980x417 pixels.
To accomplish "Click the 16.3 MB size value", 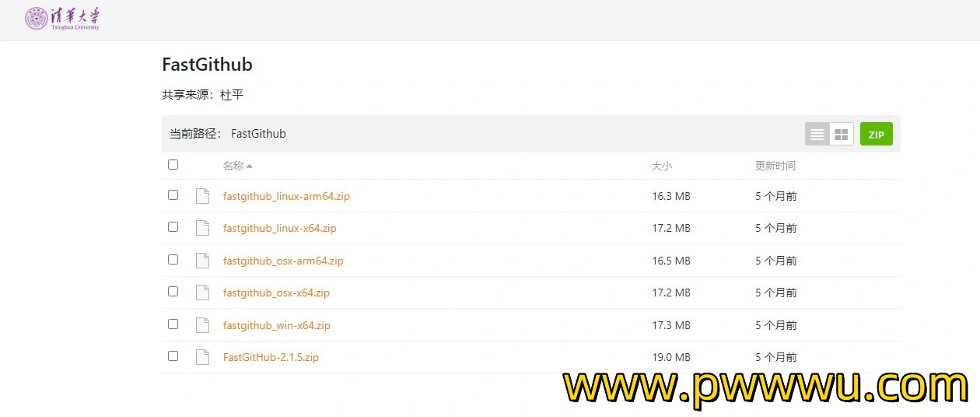I will tap(671, 196).
